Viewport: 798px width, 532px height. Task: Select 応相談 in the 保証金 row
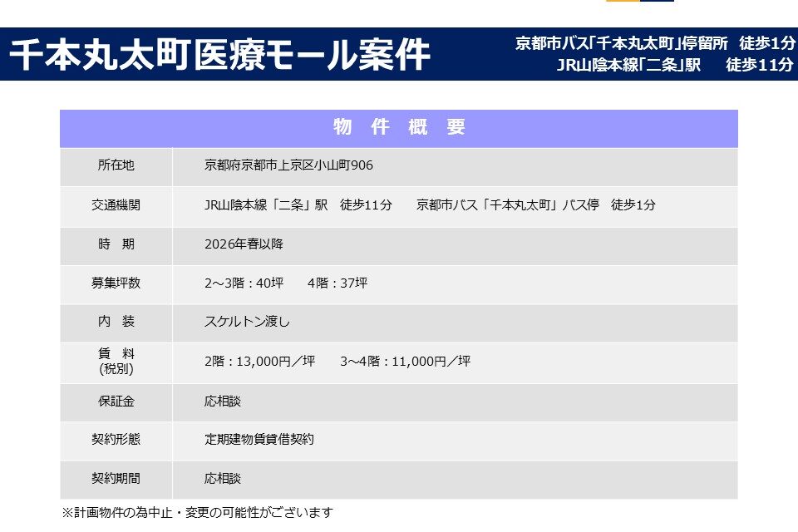click(x=223, y=401)
